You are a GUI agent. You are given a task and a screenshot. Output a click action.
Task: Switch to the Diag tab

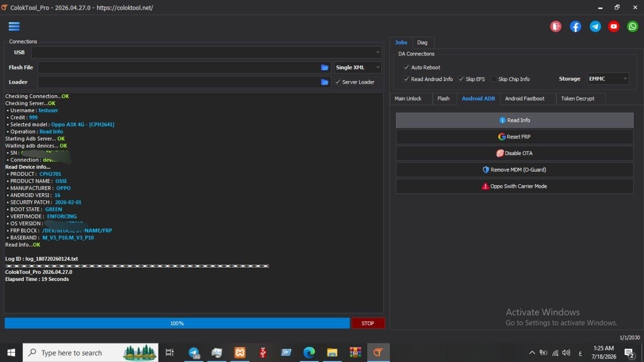[x=422, y=43]
